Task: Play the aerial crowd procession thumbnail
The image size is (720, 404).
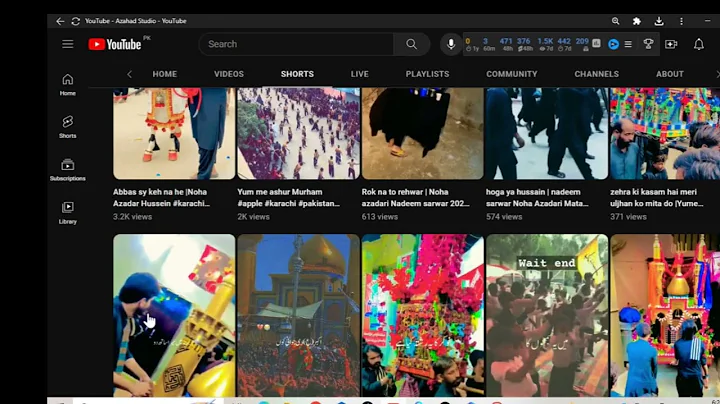Action: 298,133
